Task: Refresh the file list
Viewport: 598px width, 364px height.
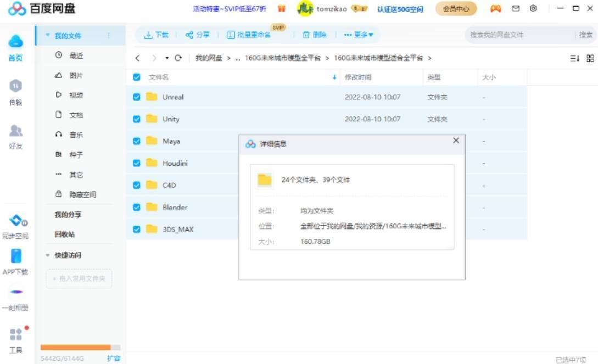Action: 178,58
